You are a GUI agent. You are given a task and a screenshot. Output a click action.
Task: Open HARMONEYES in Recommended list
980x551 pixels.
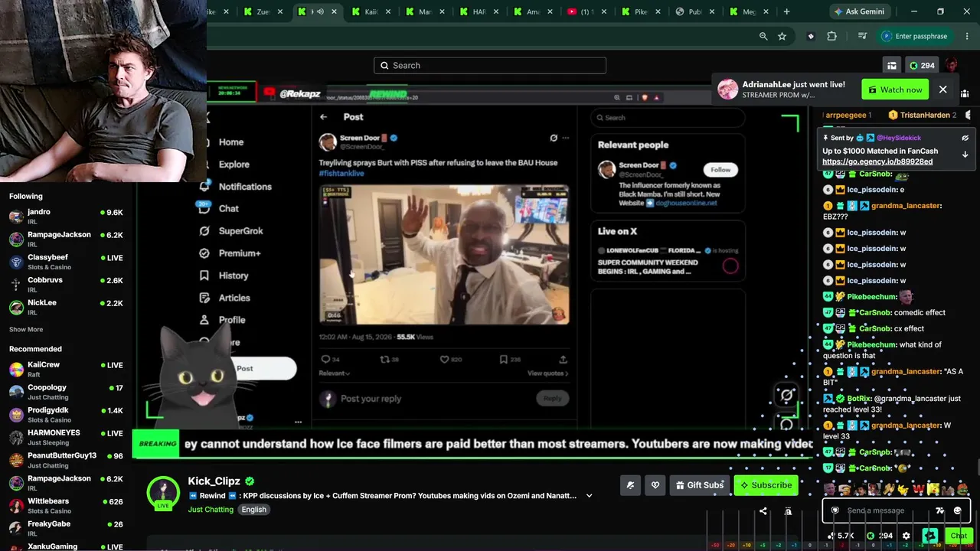(x=67, y=437)
